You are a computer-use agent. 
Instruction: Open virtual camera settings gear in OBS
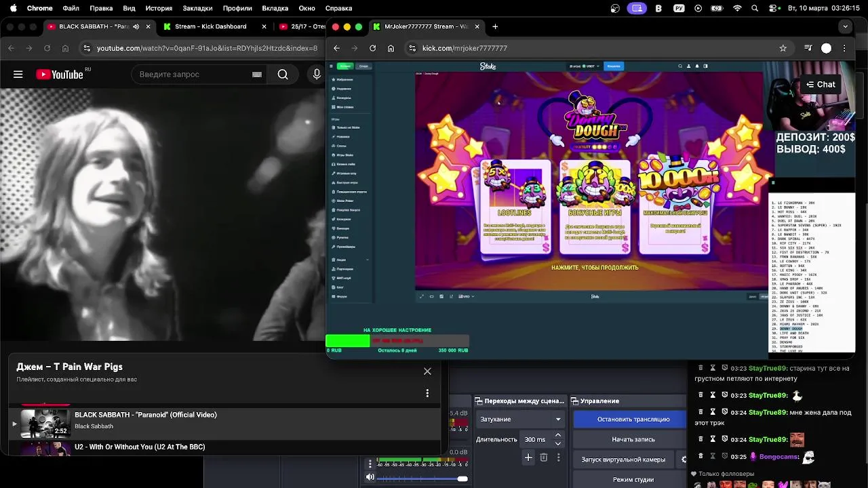click(684, 460)
